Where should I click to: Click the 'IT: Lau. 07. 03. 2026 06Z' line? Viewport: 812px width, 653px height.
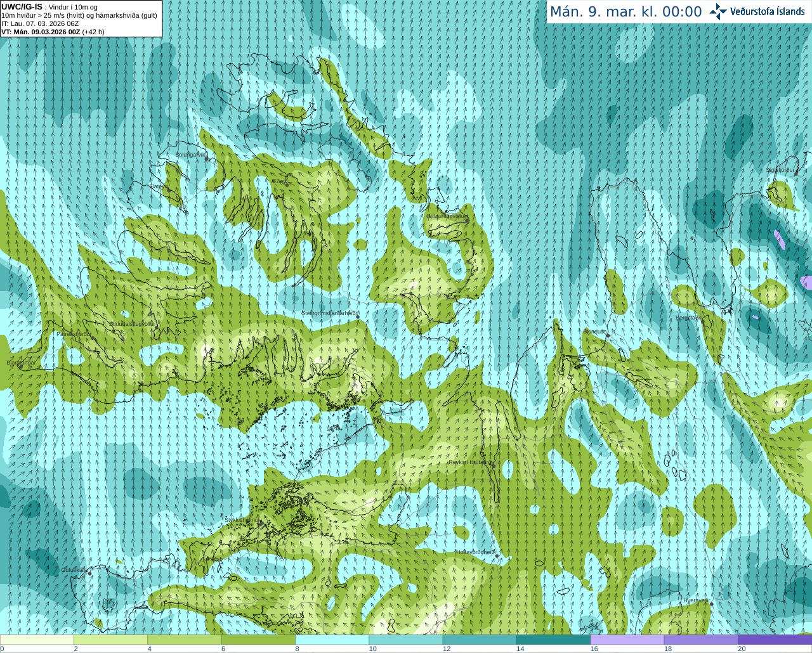point(41,23)
